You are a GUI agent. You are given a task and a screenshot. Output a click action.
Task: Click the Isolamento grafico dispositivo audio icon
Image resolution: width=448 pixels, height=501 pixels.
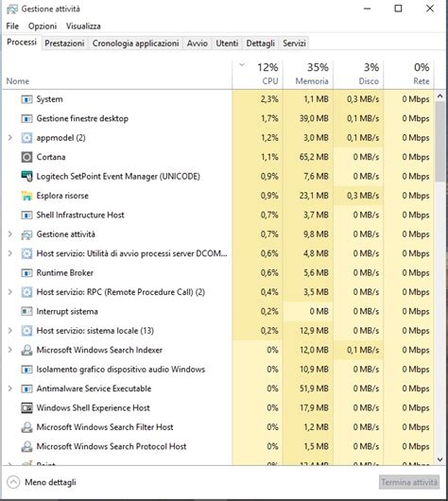26,370
